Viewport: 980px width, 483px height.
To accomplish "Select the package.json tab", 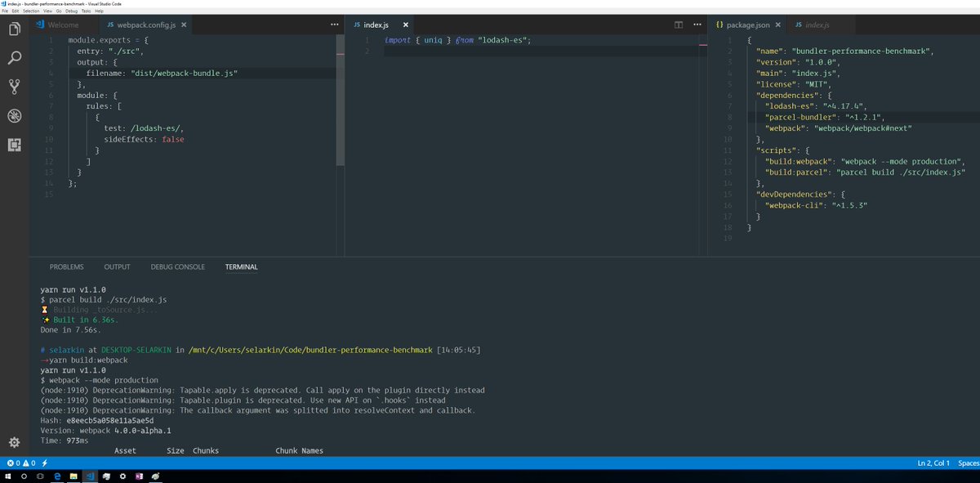I will tap(747, 25).
